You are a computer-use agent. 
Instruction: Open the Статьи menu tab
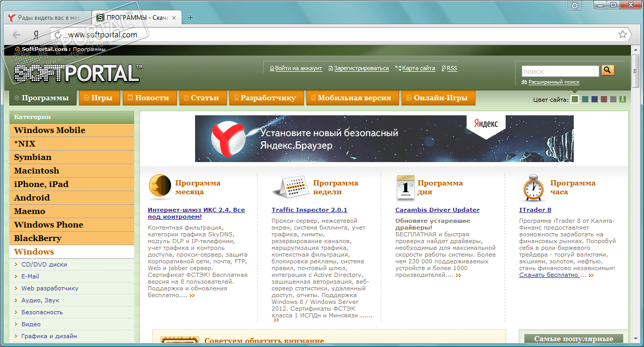click(x=202, y=98)
